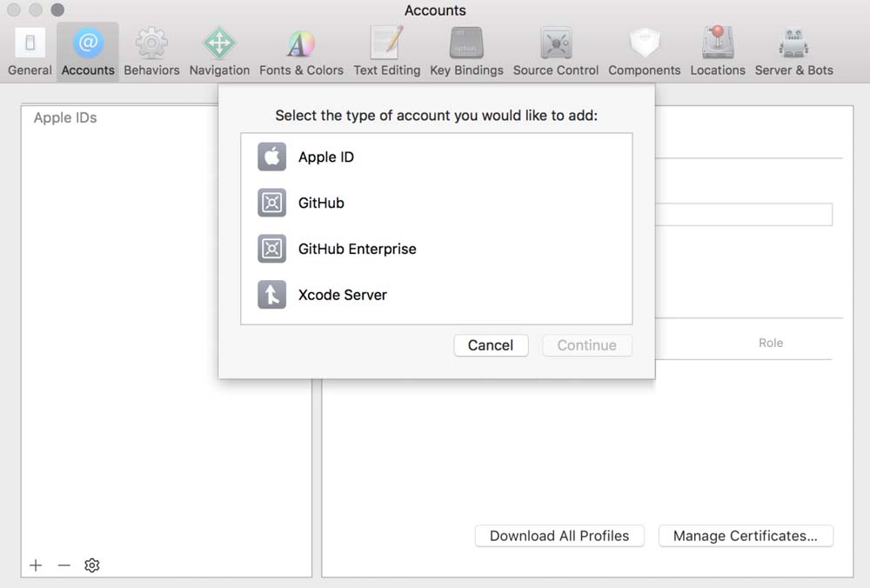Click the Download All Profiles button

559,536
